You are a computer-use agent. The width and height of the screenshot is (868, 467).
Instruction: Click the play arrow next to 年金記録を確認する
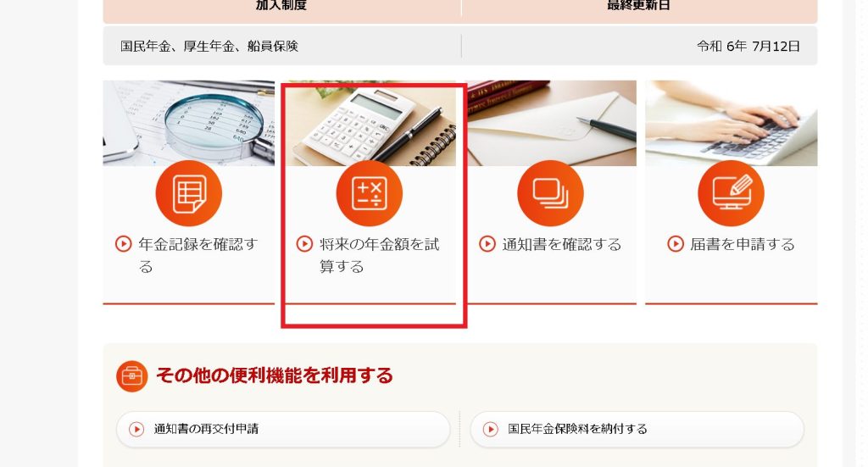124,244
